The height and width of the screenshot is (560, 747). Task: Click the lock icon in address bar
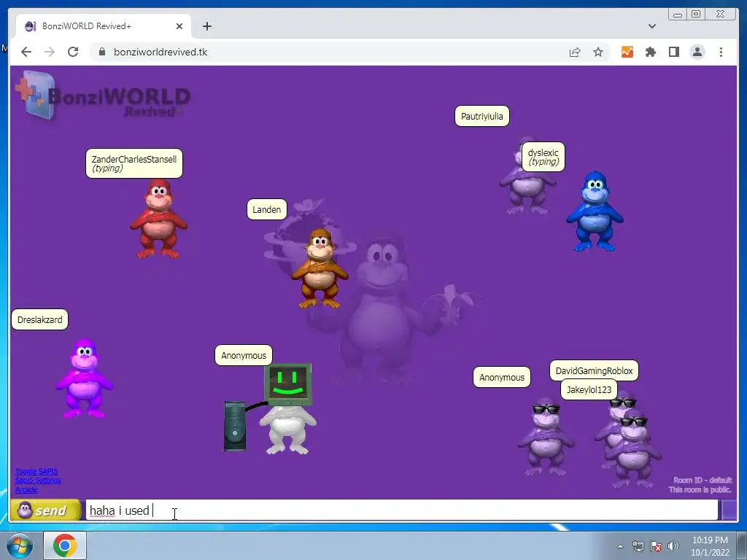tap(102, 52)
